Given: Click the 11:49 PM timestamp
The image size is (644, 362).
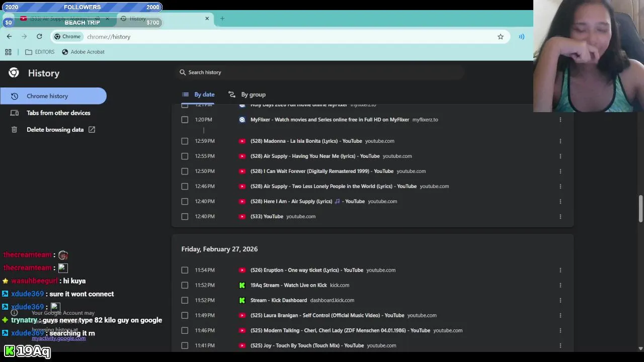Looking at the screenshot, I should (x=205, y=316).
